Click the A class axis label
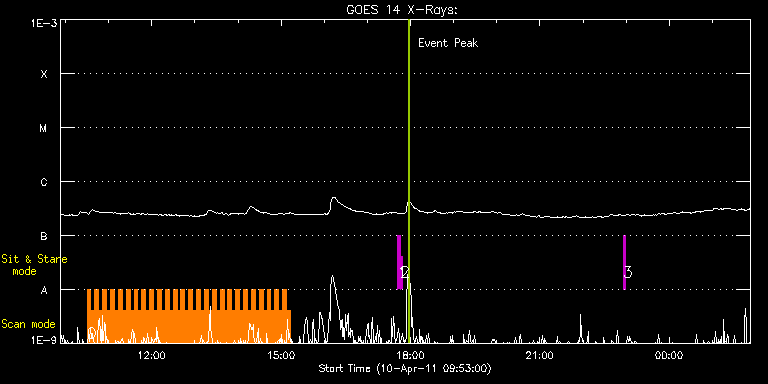This screenshot has width=768, height=384. click(44, 290)
